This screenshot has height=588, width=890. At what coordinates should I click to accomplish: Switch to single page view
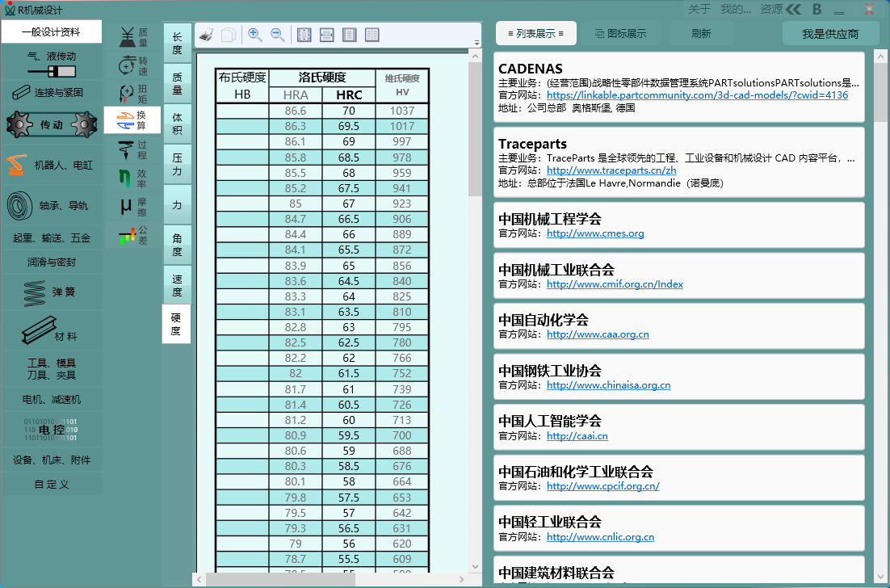350,35
